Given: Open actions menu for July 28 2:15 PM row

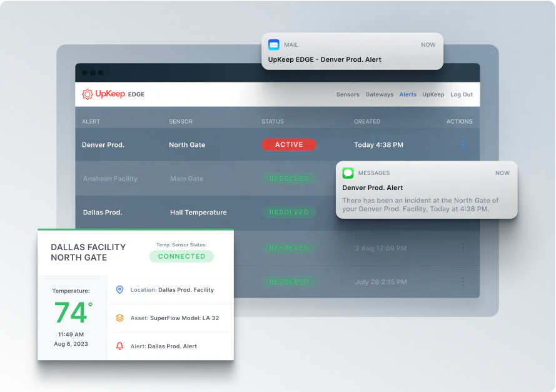Looking at the screenshot, I should pyautogui.click(x=463, y=282).
